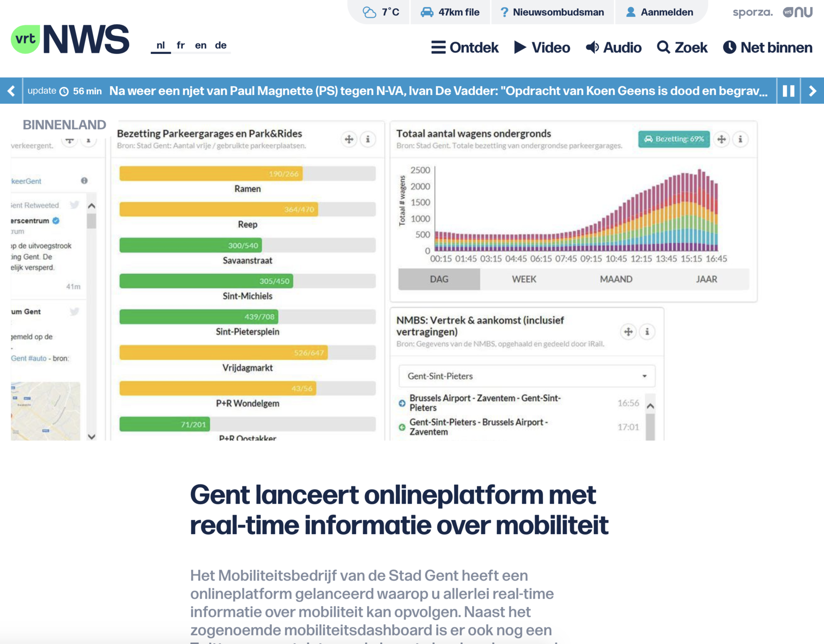Open Net binnen latest news
Image resolution: width=824 pixels, height=644 pixels.
(768, 48)
